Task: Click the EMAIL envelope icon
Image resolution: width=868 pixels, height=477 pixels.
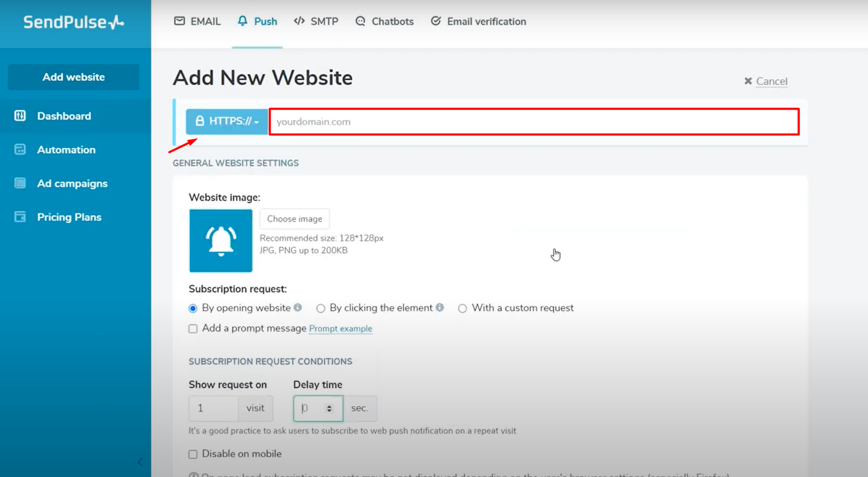Action: [180, 21]
